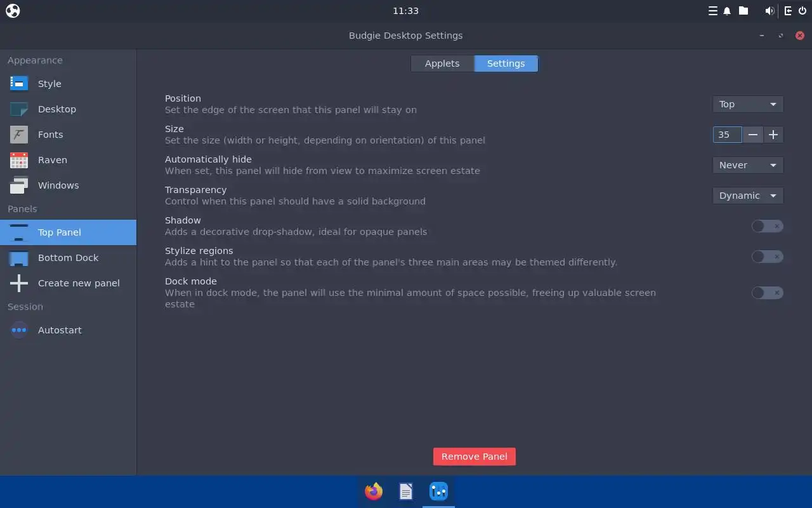Click the clock showing 11:33
812x508 pixels.
pyautogui.click(x=405, y=11)
